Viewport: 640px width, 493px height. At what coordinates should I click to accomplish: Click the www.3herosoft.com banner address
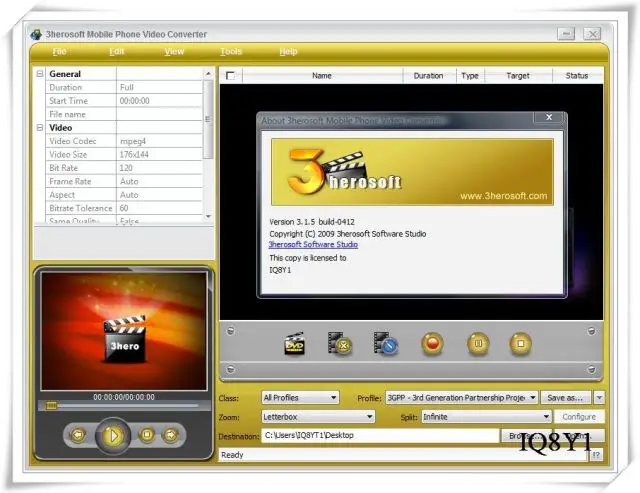click(x=504, y=196)
